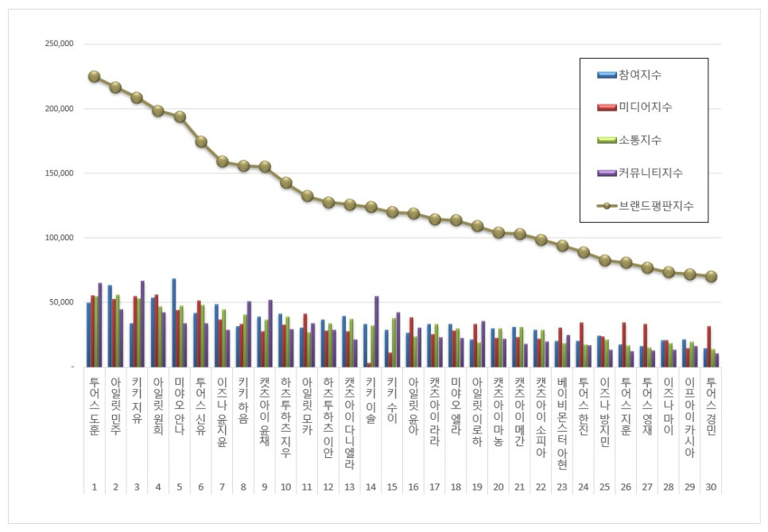The width and height of the screenshot is (768, 532).
Task: Select the tall purple bar for 키키 이솔
Action: [x=376, y=331]
